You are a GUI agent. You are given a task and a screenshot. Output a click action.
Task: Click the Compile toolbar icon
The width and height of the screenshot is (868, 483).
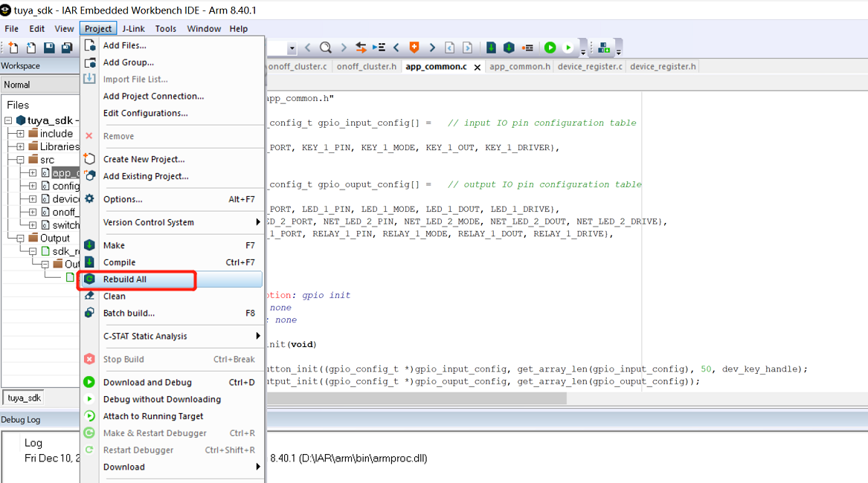pyautogui.click(x=491, y=48)
